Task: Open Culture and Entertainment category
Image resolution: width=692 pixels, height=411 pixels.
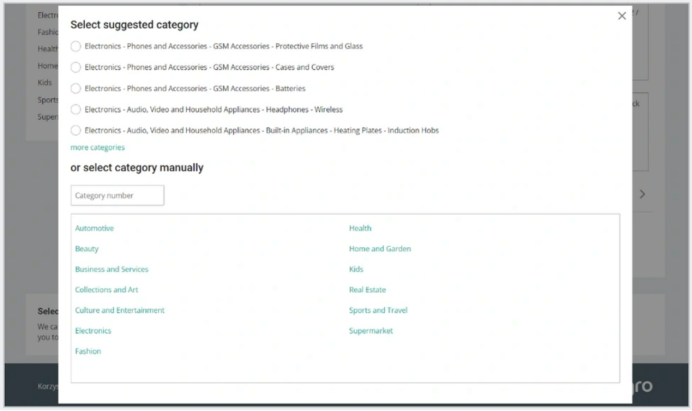Action: [x=120, y=310]
